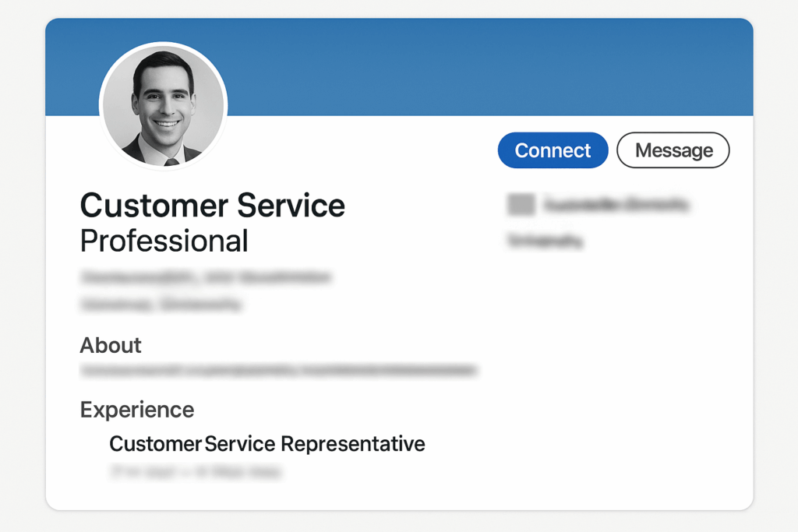
Task: Click the blue banner image
Action: [468, 66]
